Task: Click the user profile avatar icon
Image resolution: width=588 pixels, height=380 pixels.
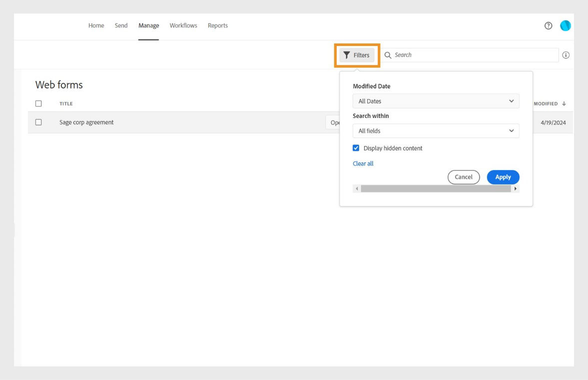Action: point(565,25)
